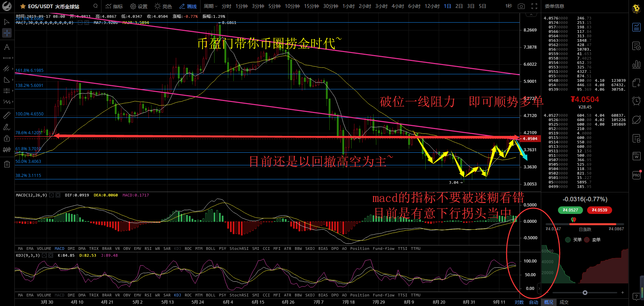Open MACD indicator settings gear
Image resolution: width=644 pixels, height=306 pixels.
tap(51, 195)
